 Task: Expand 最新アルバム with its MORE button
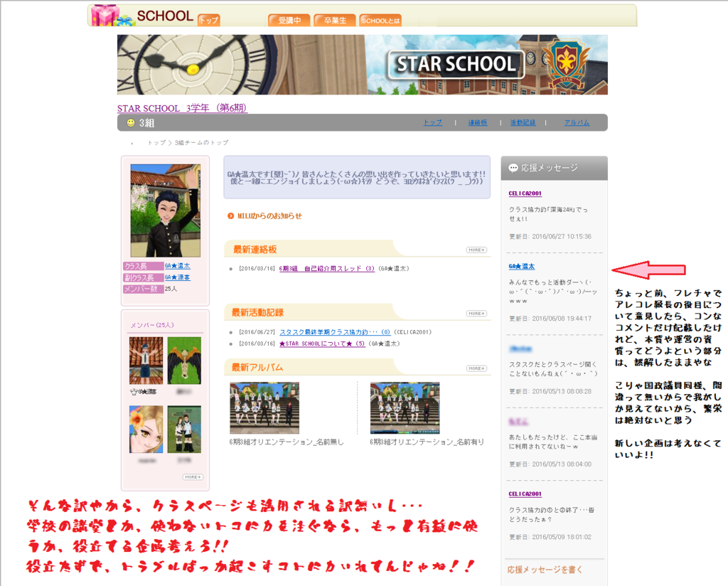pos(476,368)
